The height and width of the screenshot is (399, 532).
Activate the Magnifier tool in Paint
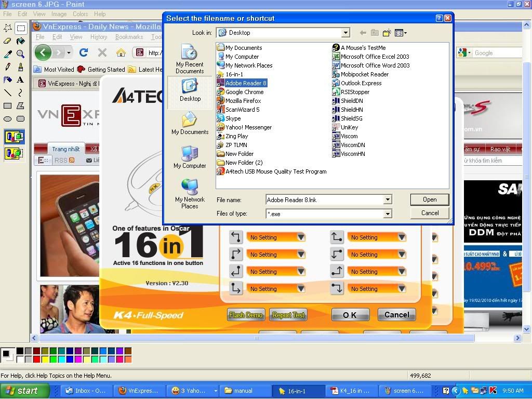click(x=21, y=54)
